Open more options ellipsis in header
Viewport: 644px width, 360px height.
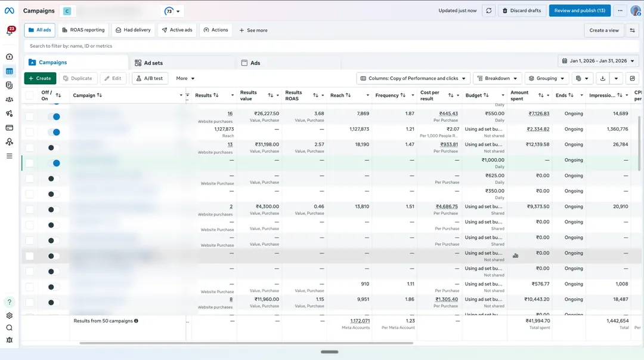pyautogui.click(x=620, y=11)
